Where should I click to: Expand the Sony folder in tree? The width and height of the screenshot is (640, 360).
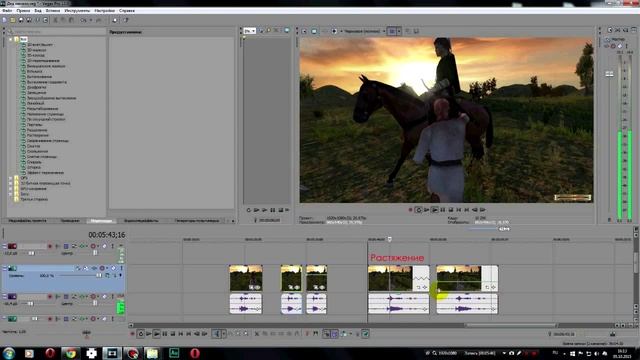pyautogui.click(x=11, y=194)
